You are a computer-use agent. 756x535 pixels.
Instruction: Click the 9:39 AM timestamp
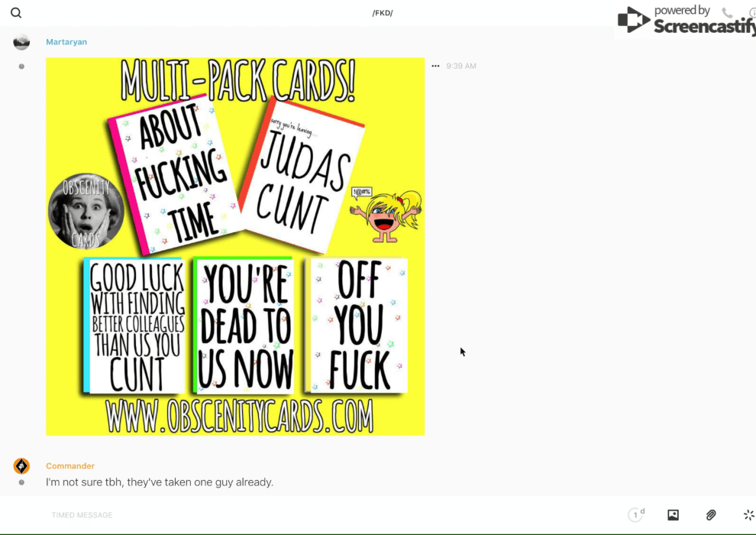click(461, 66)
